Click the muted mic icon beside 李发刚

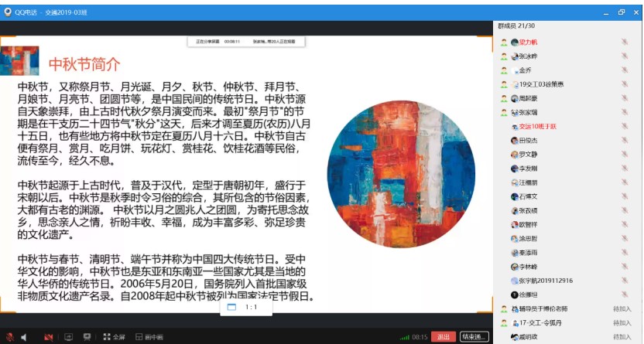625,168
